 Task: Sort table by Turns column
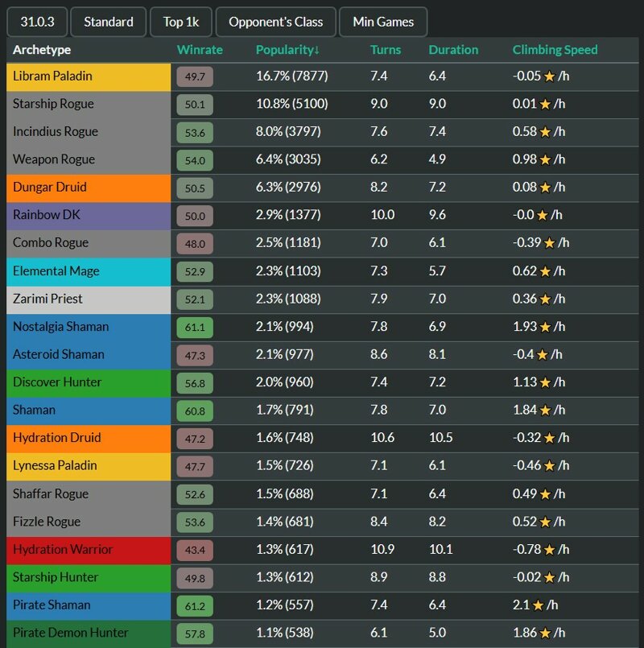[x=386, y=50]
